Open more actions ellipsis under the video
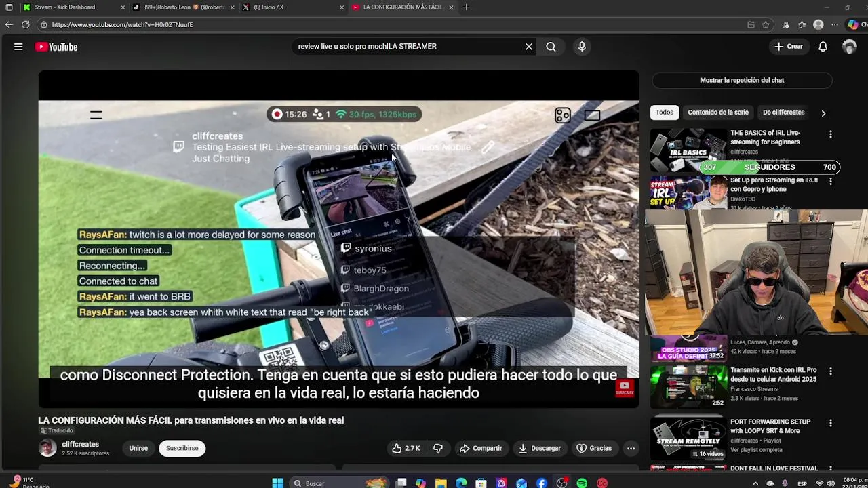Image resolution: width=868 pixels, height=488 pixels. click(631, 448)
